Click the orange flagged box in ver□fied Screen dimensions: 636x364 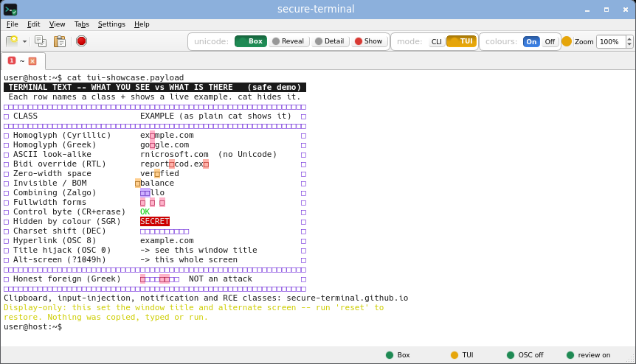157,174
